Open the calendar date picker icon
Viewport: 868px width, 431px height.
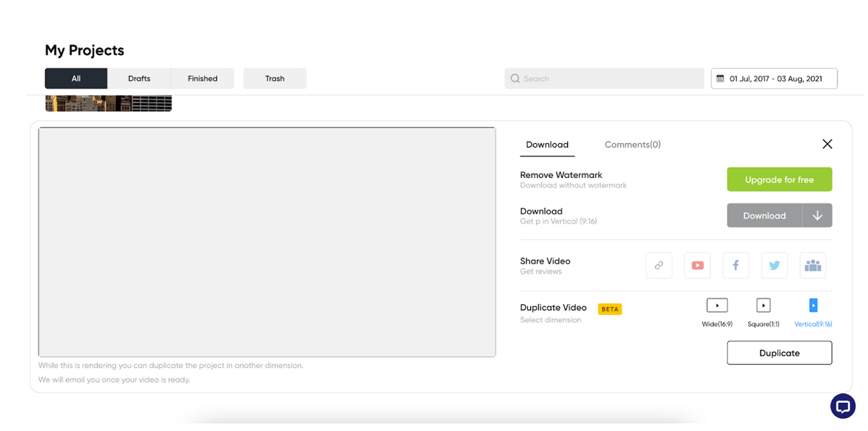721,78
